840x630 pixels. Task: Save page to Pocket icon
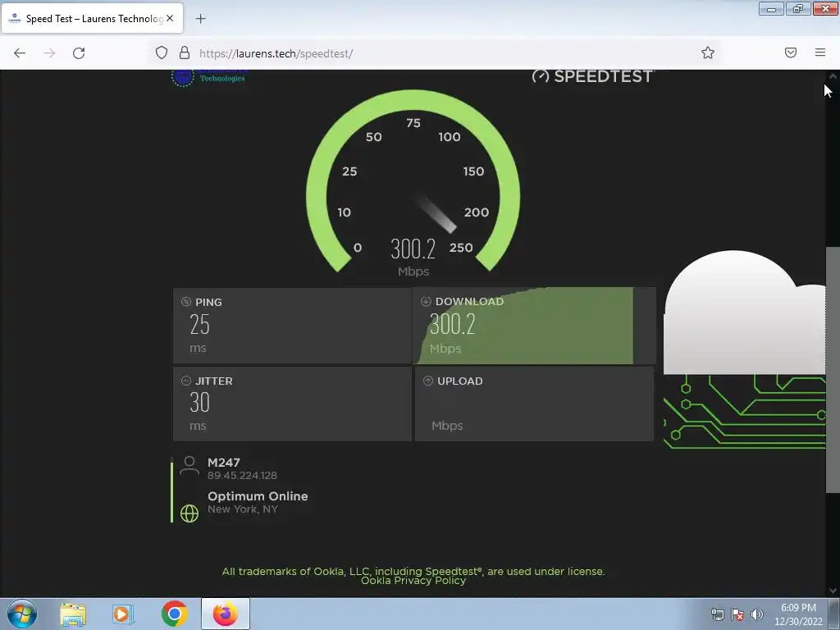coord(791,52)
